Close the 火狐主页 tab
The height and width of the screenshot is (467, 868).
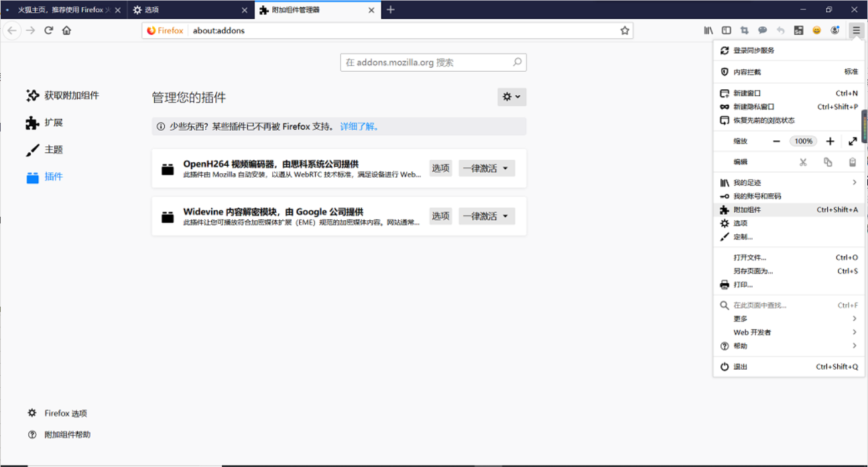click(x=118, y=10)
